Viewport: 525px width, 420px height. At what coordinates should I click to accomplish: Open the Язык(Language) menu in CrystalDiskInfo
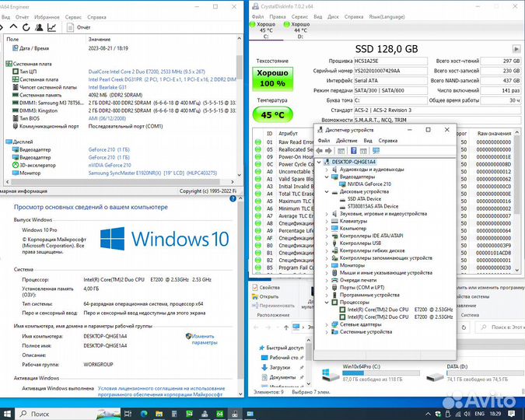(387, 16)
